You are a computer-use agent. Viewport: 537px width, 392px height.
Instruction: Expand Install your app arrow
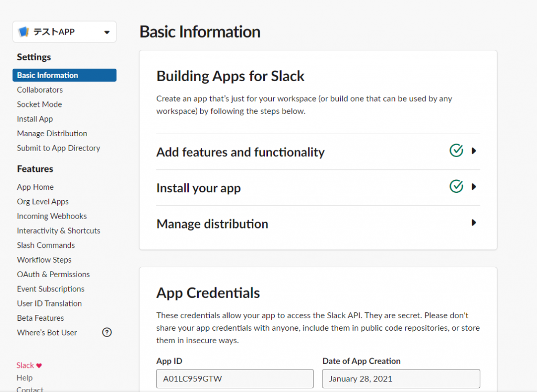[x=474, y=187]
